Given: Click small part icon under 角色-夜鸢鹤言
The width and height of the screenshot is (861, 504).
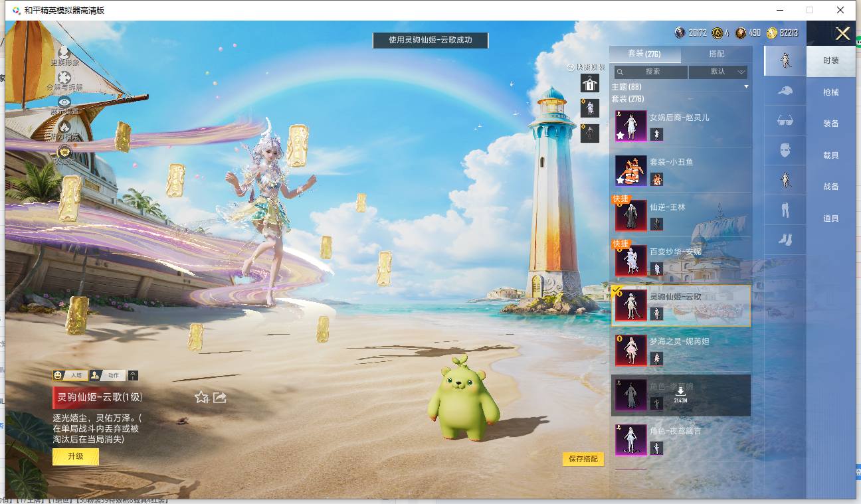Looking at the screenshot, I should 656,448.
